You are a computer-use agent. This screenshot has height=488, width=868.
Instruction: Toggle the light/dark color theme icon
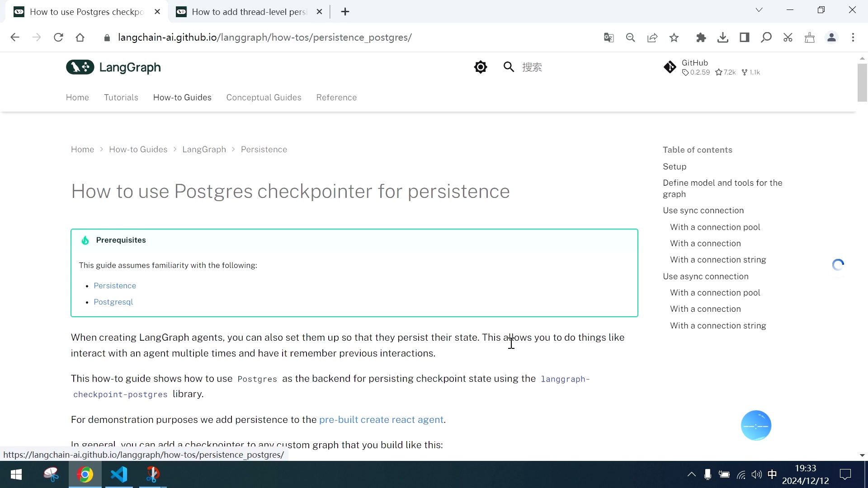click(480, 67)
